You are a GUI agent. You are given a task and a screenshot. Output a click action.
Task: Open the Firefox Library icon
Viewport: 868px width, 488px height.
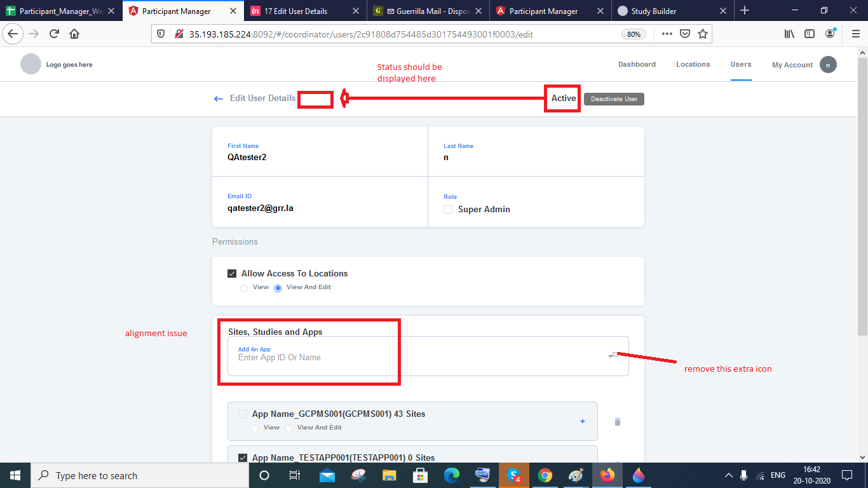(789, 34)
